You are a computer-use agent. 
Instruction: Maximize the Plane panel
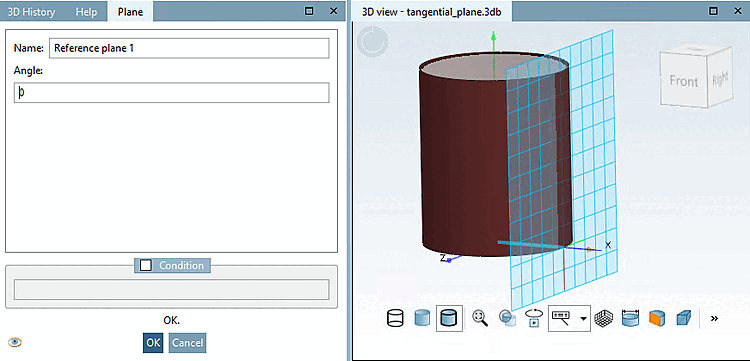tap(309, 11)
